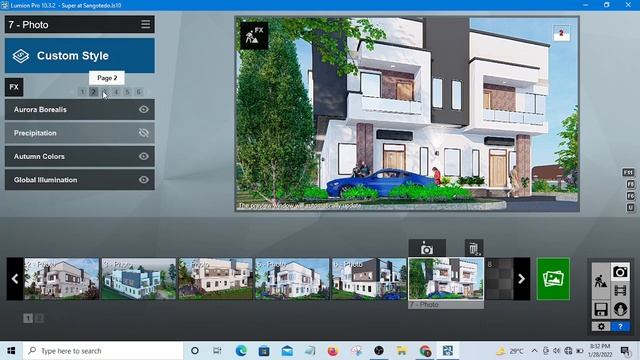Open the Windows Start menu
640x360 pixels.
11,351
